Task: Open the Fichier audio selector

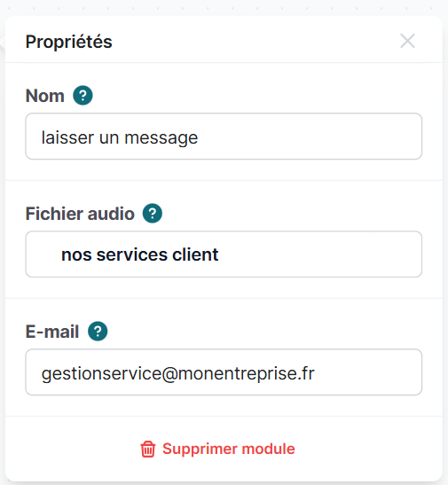Action: coord(224,254)
